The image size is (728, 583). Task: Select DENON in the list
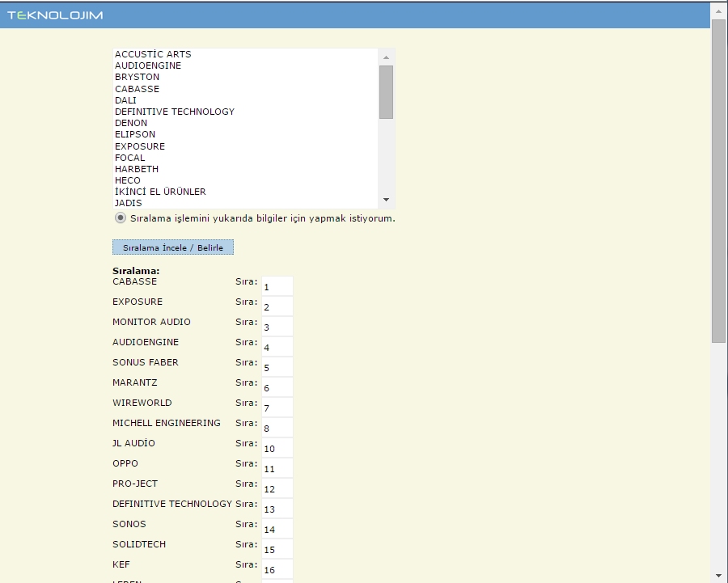pyautogui.click(x=246, y=123)
